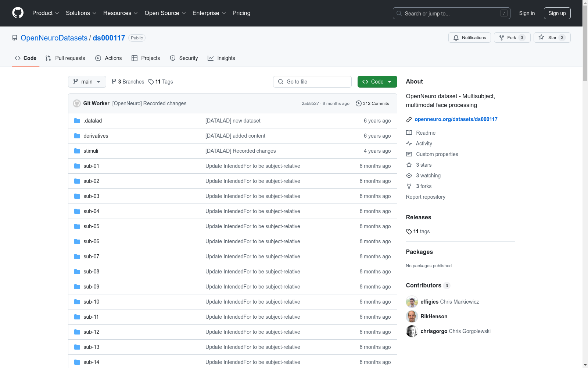
Task: Switch to the Pull requests tab
Action: (x=65, y=58)
